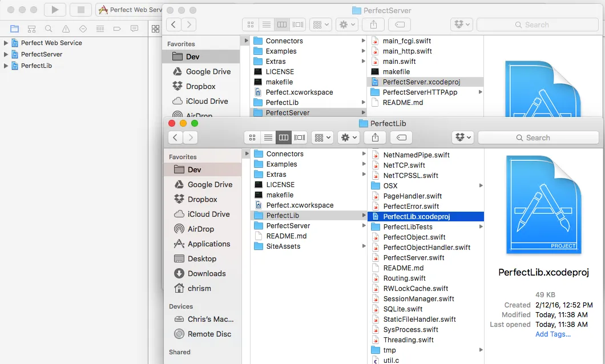Open the OSX folder in PerfectLib window
This screenshot has width=605, height=364.
coord(426,186)
